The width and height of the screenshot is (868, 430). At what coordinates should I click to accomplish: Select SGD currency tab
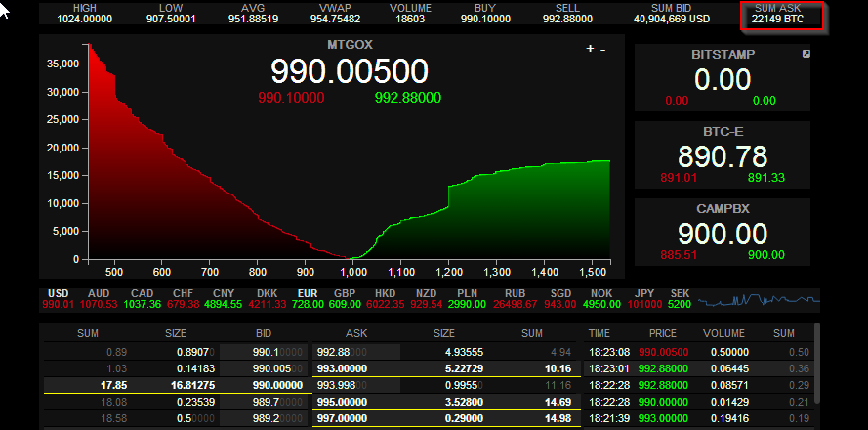560,299
